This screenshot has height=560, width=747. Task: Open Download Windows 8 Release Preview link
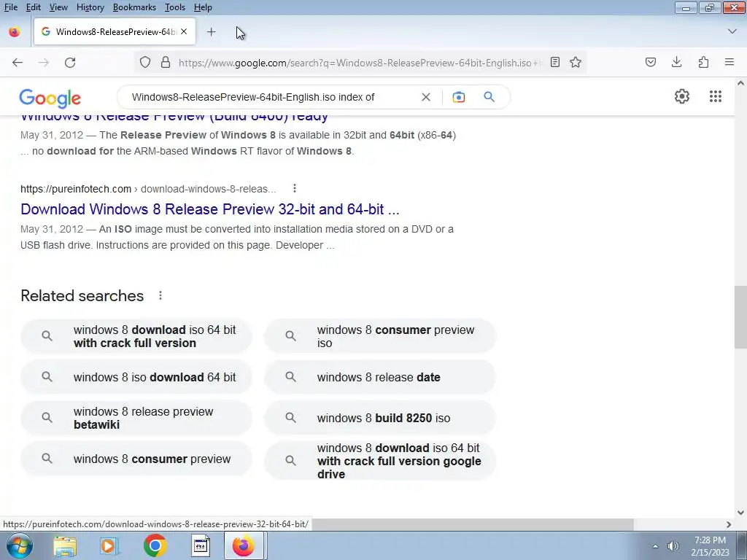(x=209, y=209)
